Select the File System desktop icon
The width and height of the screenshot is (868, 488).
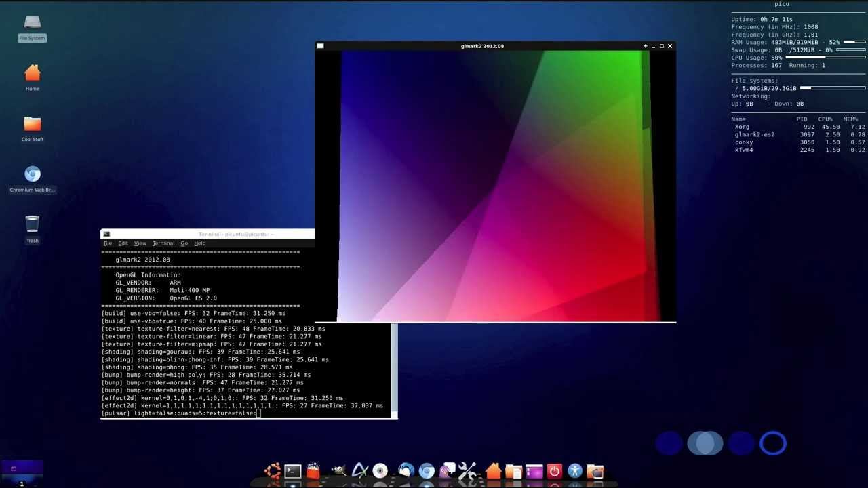33,28
